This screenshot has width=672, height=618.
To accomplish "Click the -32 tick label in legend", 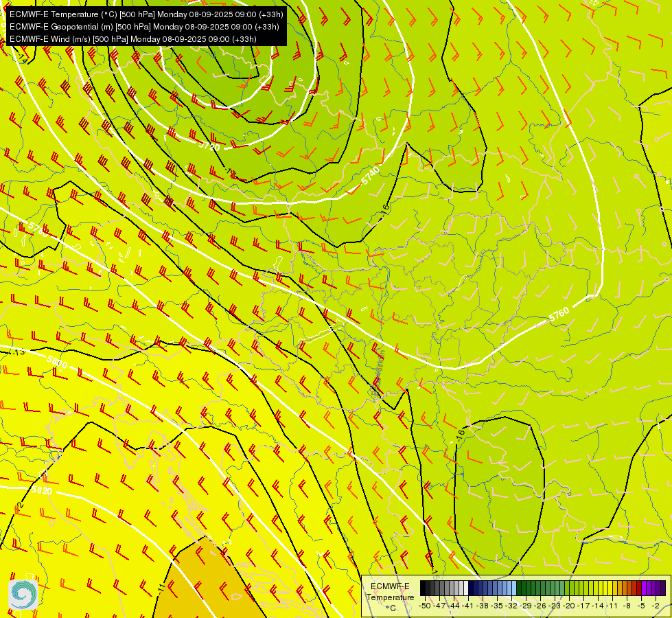I will [511, 606].
